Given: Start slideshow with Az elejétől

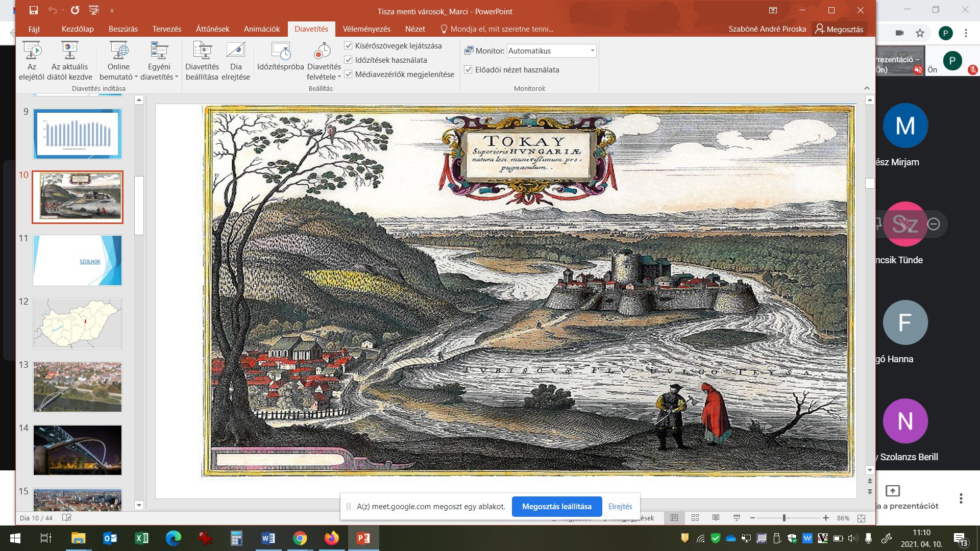Looking at the screenshot, I should pyautogui.click(x=32, y=61).
